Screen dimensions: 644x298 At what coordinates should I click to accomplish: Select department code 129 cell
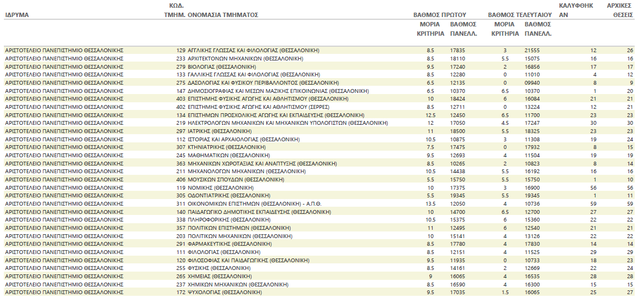coord(181,51)
